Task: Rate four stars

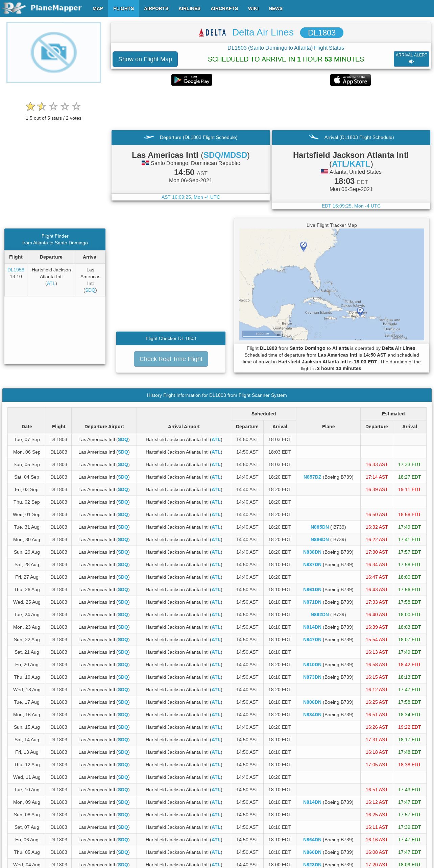Action: (x=65, y=106)
